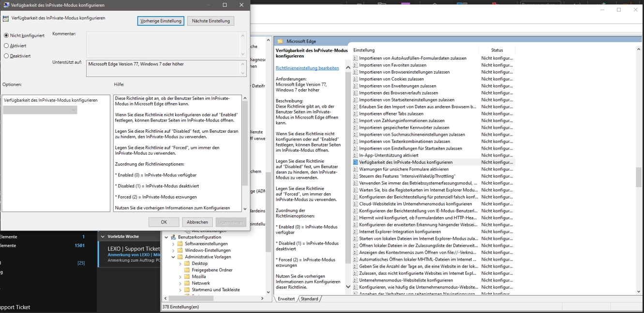The height and width of the screenshot is (313, 644).
Task: Select 'Windows-Einstellungen' label in the tree
Action: (208, 250)
